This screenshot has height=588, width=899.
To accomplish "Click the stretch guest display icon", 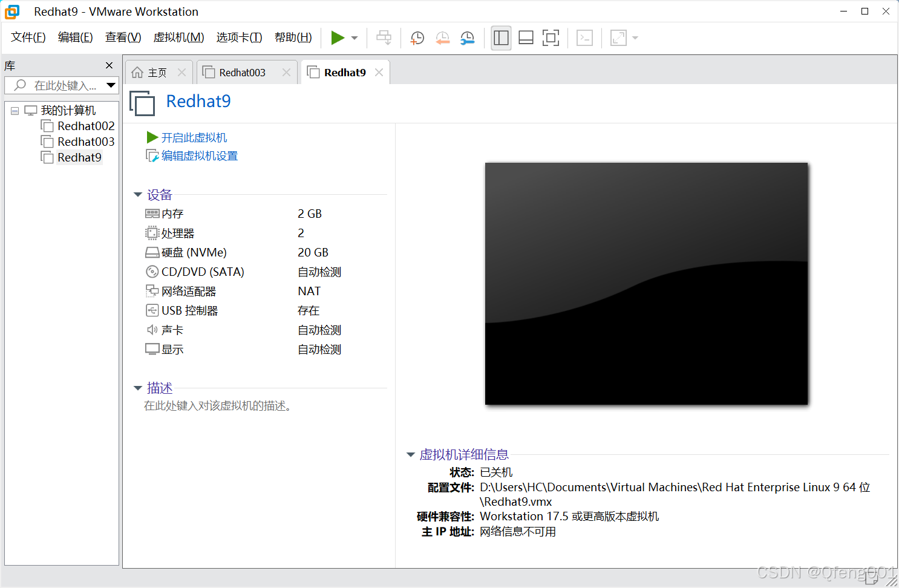I will [618, 38].
